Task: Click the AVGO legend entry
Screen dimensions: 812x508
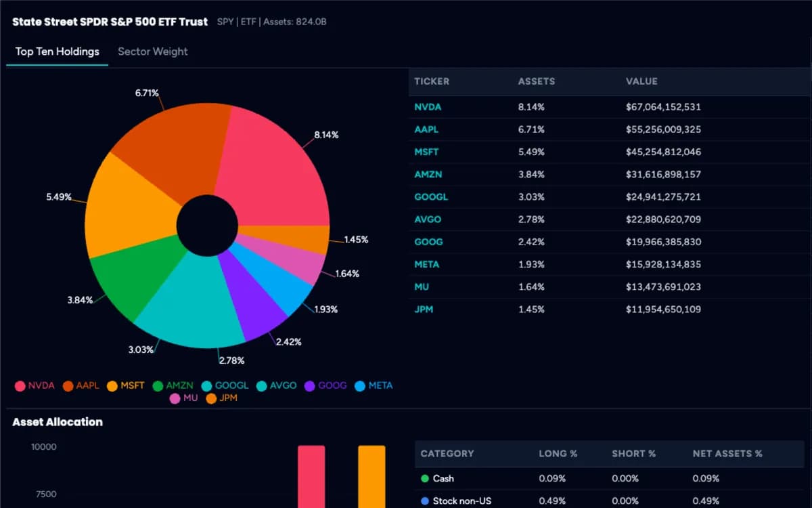Action: (277, 386)
